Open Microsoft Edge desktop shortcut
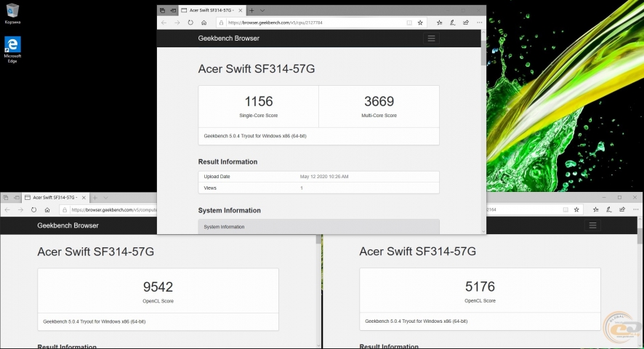The width and height of the screenshot is (644, 349). point(12,49)
